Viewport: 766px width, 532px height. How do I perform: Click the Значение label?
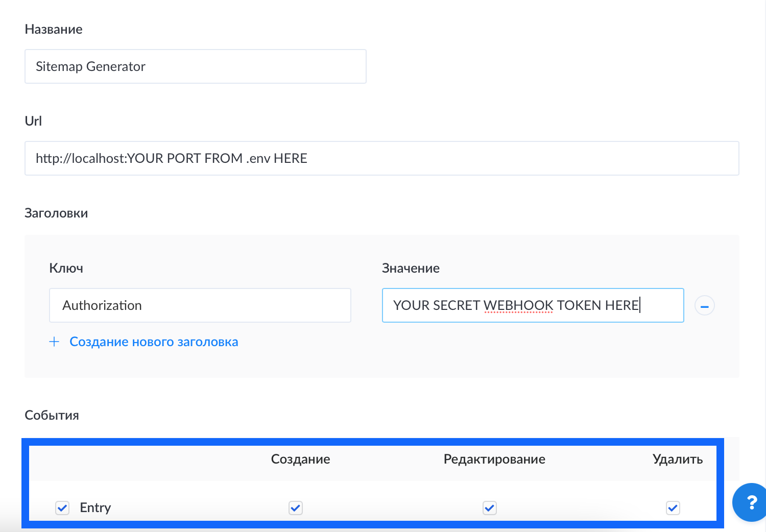[x=411, y=268]
